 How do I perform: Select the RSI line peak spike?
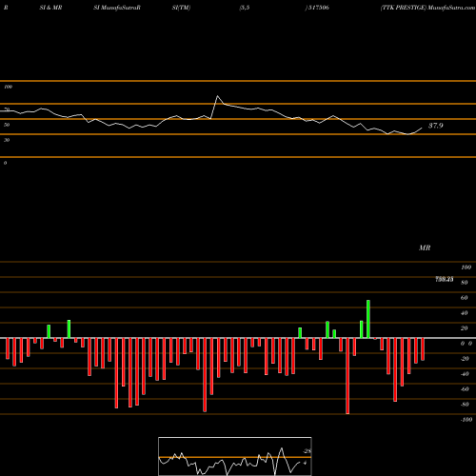(x=218, y=96)
